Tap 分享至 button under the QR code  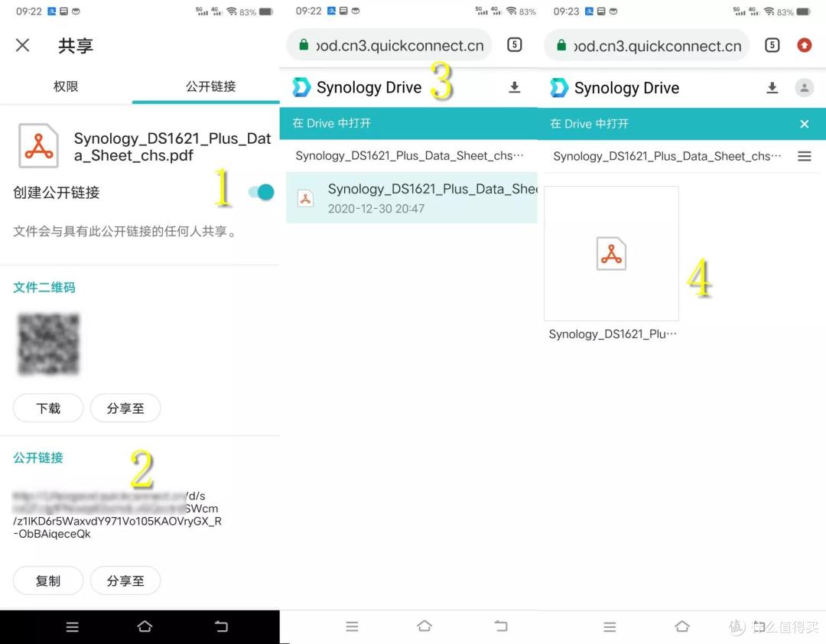[x=125, y=408]
